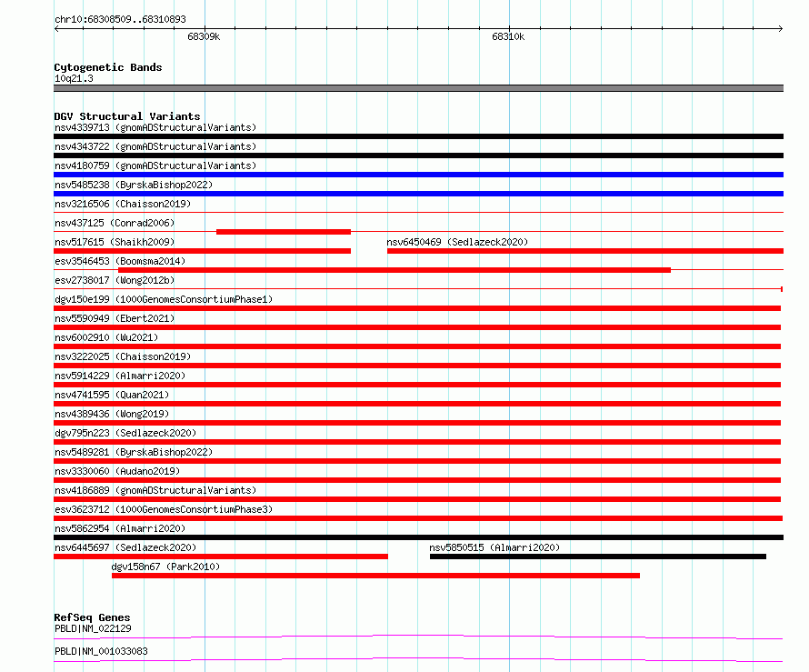Open the nsv6450469 Sedlazeck2020 label
809x672 pixels.
[x=457, y=242]
